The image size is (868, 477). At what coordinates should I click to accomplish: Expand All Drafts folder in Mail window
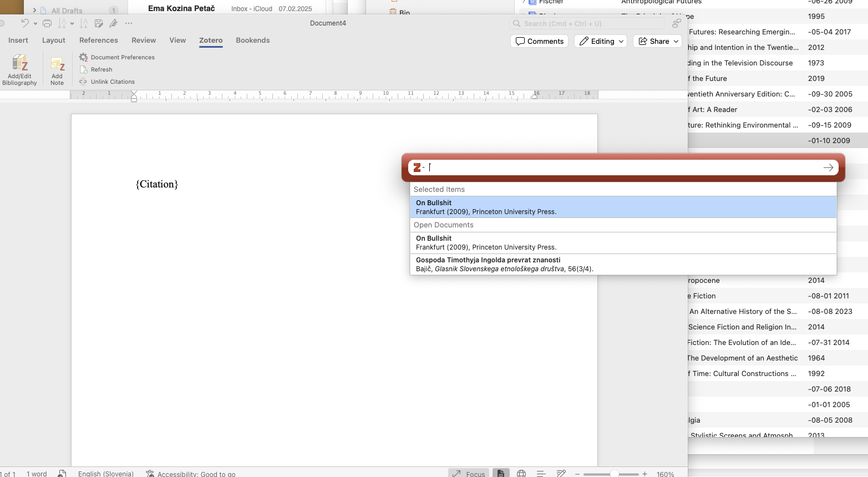click(34, 10)
